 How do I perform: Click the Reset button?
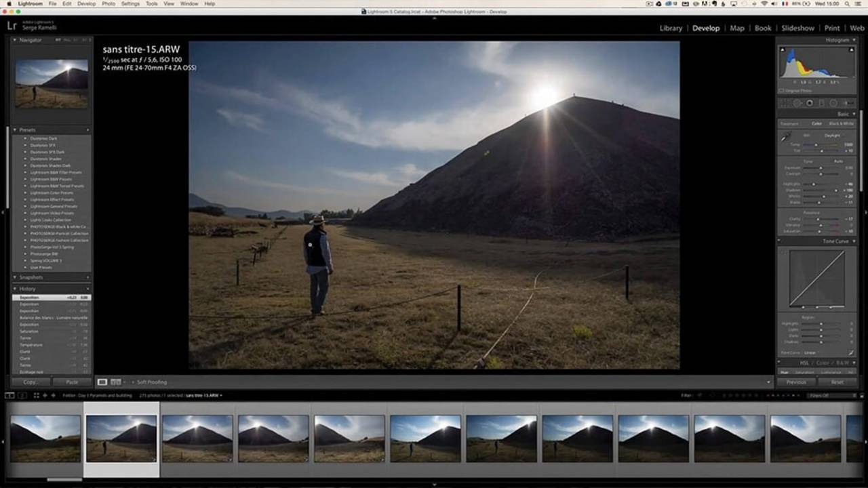837,382
